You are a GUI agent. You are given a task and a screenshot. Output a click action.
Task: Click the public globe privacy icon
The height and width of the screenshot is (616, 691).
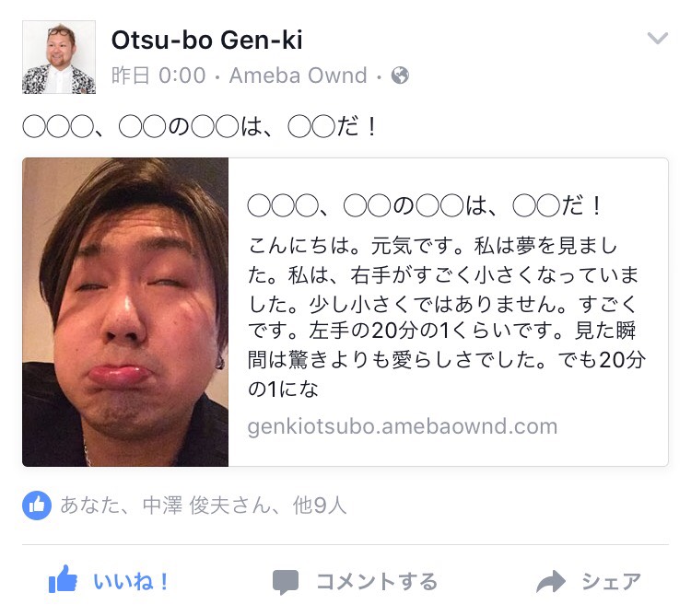tap(400, 76)
